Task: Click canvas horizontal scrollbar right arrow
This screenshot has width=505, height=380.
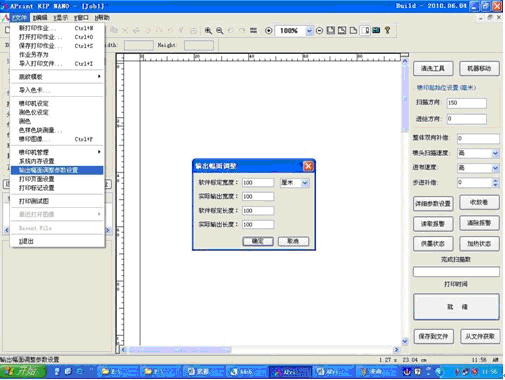Action: [396, 350]
